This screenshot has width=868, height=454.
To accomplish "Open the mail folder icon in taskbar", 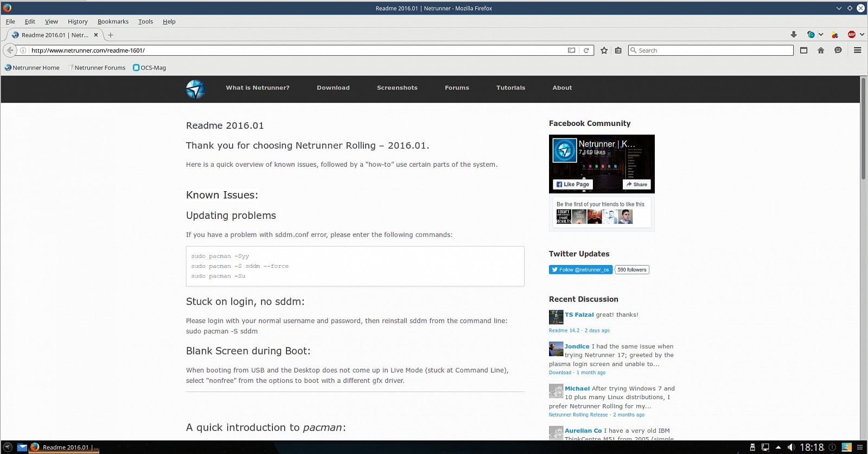I will (x=22, y=447).
